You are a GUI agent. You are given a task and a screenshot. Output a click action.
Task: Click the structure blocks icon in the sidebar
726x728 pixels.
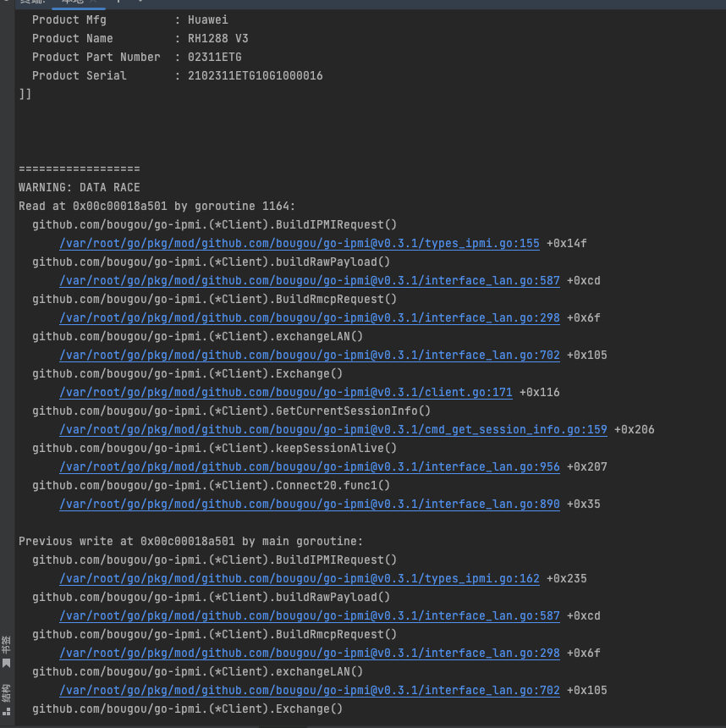click(x=6, y=709)
